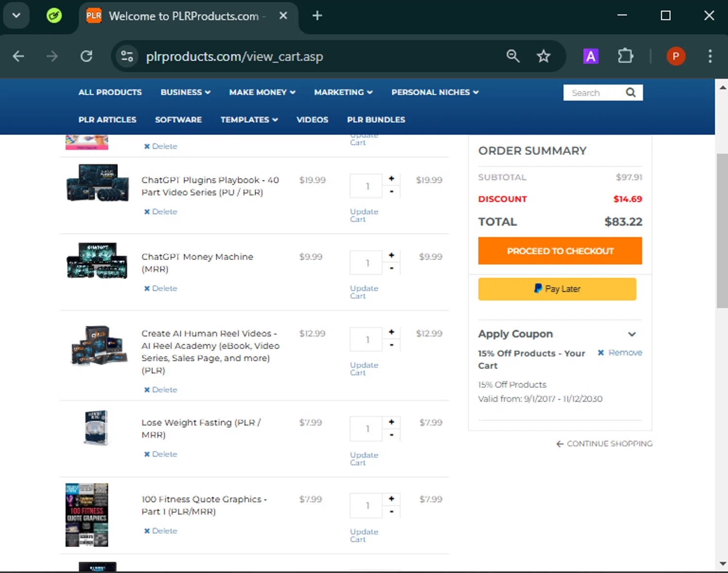Open the purple A extension

coord(591,56)
